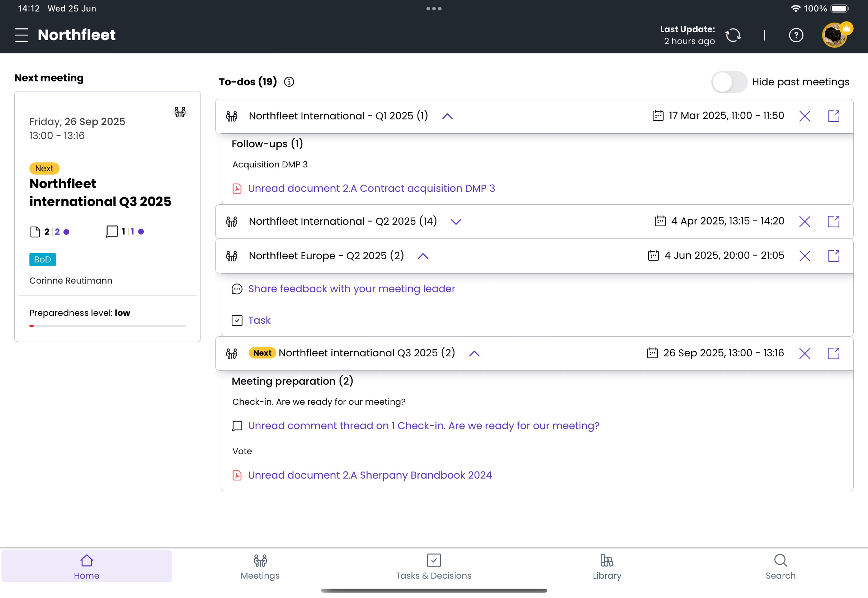Image resolution: width=868 pixels, height=598 pixels.
Task: Refresh the last update sync icon
Action: 733,35
